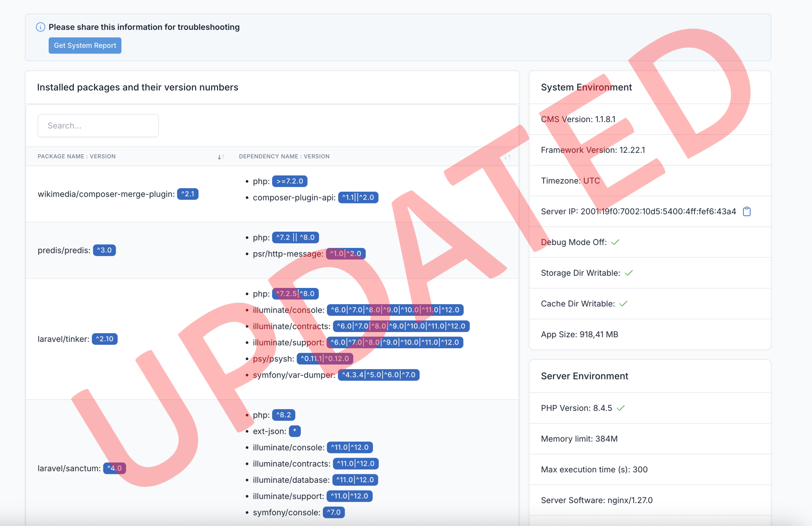812x526 pixels.
Task: Copy Server IP with clipboard icon
Action: tap(747, 211)
